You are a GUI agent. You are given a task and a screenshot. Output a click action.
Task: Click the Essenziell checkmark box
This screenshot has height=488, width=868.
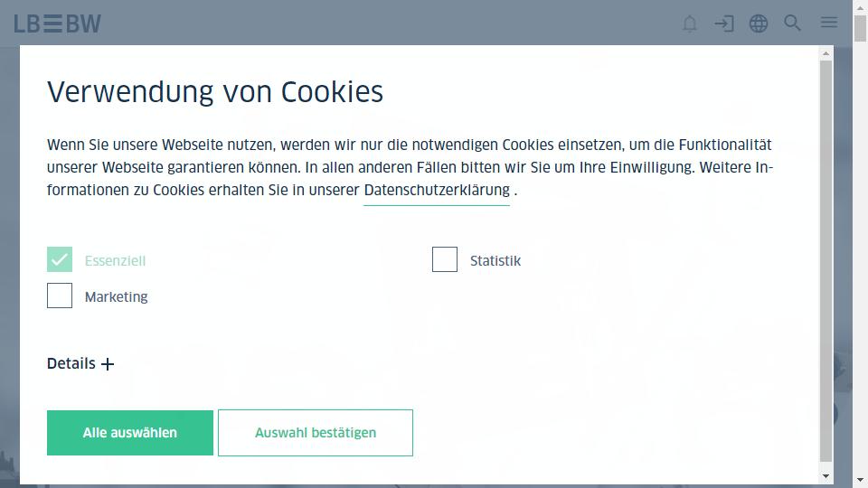[x=60, y=259]
